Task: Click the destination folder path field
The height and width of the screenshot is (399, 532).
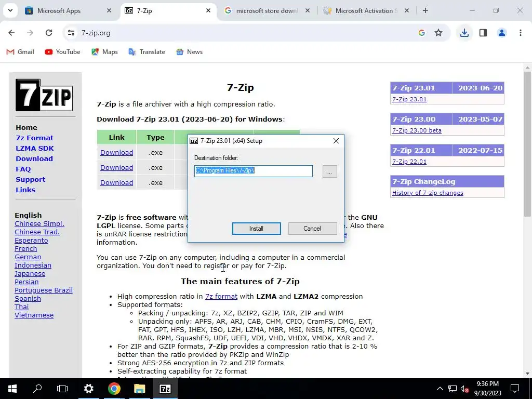Action: point(254,171)
